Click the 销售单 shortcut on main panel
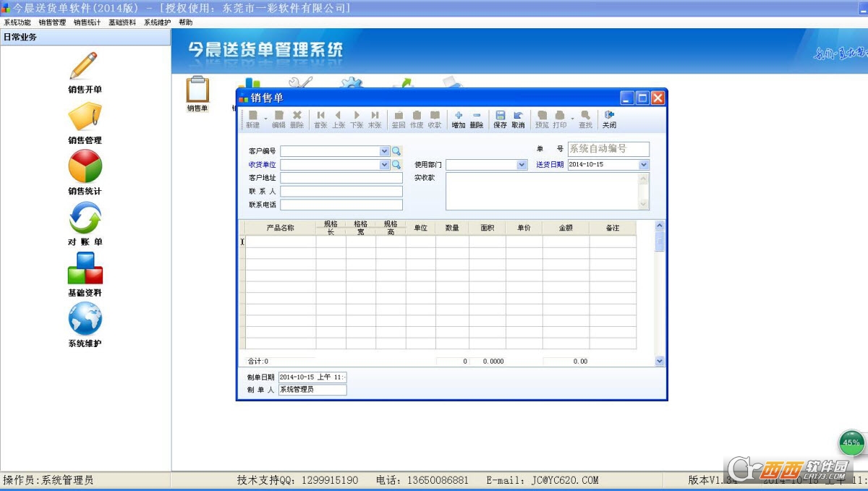This screenshot has width=868, height=491. tap(197, 94)
